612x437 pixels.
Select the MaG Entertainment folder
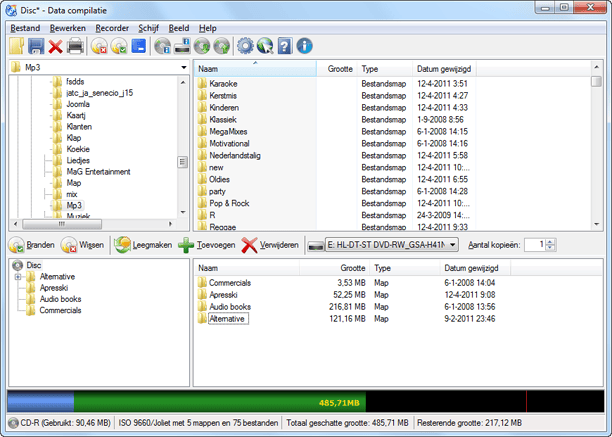[98, 172]
